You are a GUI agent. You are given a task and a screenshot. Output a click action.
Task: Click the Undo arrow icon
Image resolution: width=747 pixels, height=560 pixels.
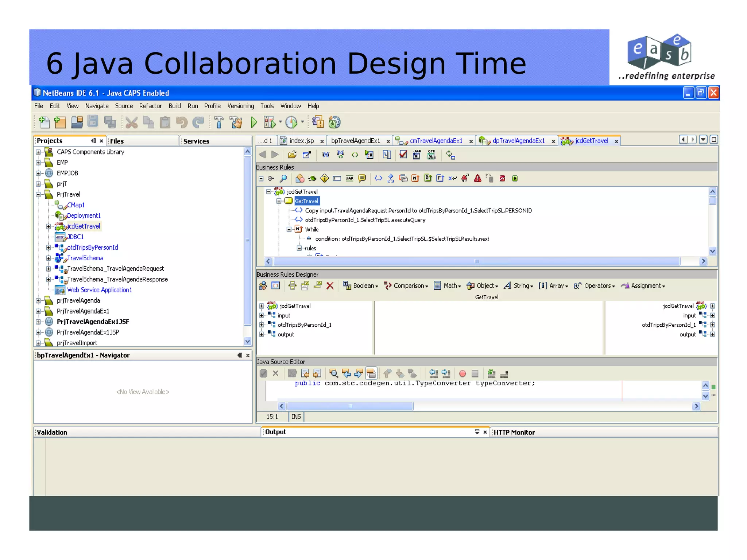tap(181, 122)
